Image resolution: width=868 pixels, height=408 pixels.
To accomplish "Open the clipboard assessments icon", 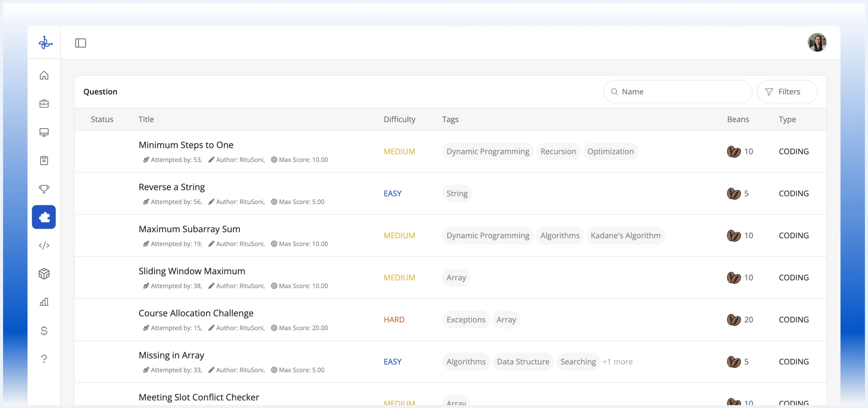I will pos(44,160).
